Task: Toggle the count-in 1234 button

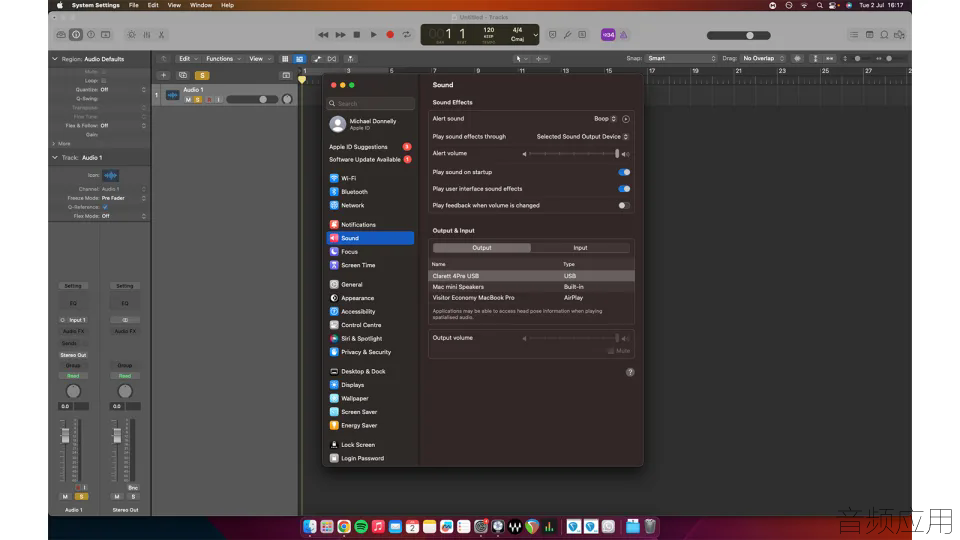Action: 608,35
